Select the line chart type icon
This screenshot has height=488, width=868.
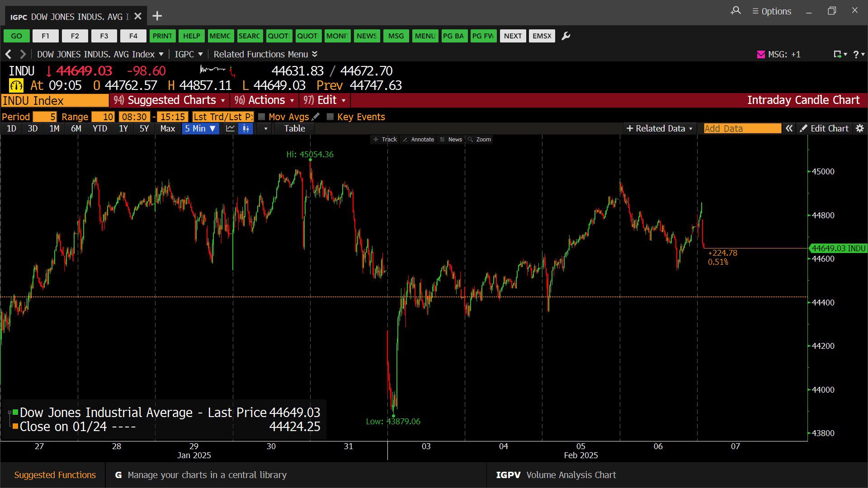230,129
